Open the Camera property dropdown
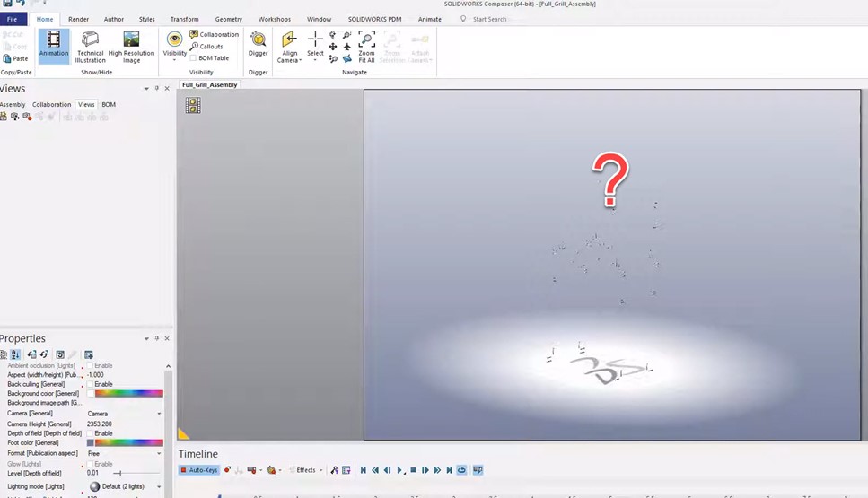This screenshot has height=498, width=868. pyautogui.click(x=159, y=414)
